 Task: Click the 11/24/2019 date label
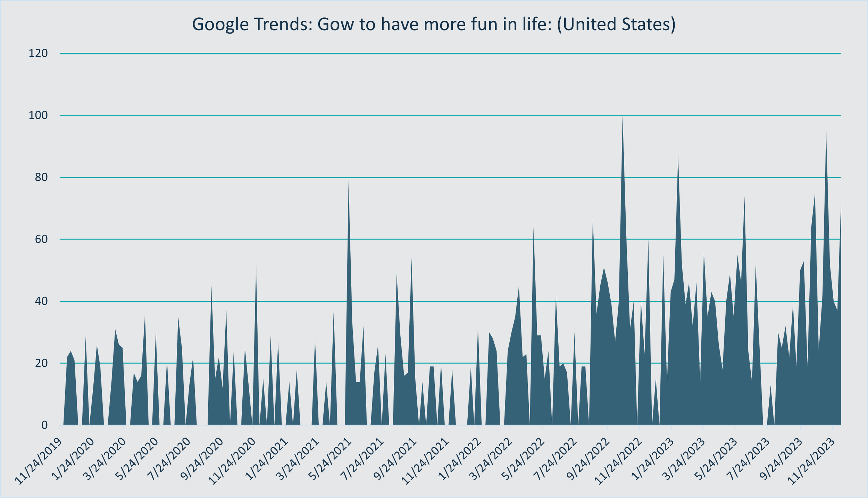39,461
